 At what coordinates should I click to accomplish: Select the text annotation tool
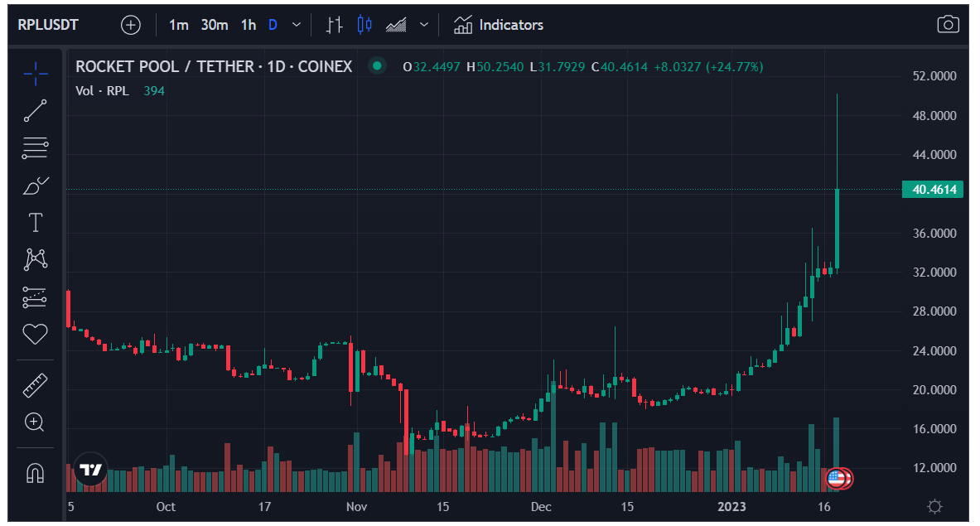pos(35,222)
